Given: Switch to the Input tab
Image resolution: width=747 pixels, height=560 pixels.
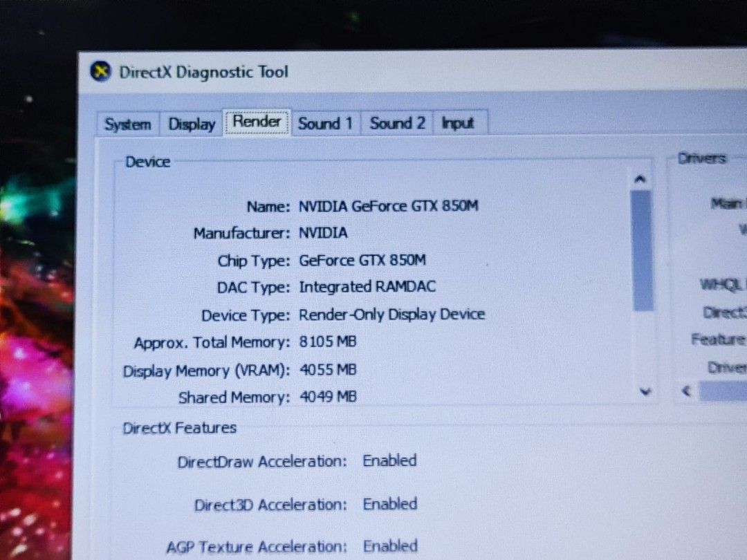Looking at the screenshot, I should coord(459,122).
